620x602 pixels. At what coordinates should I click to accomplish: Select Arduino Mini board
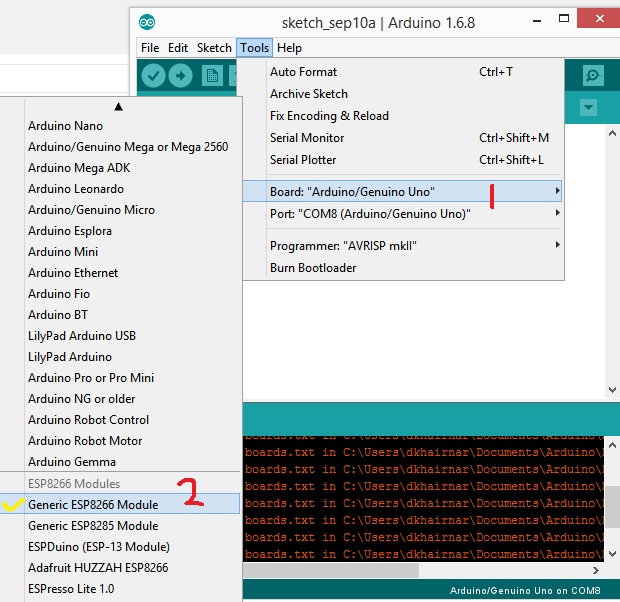coord(120,252)
